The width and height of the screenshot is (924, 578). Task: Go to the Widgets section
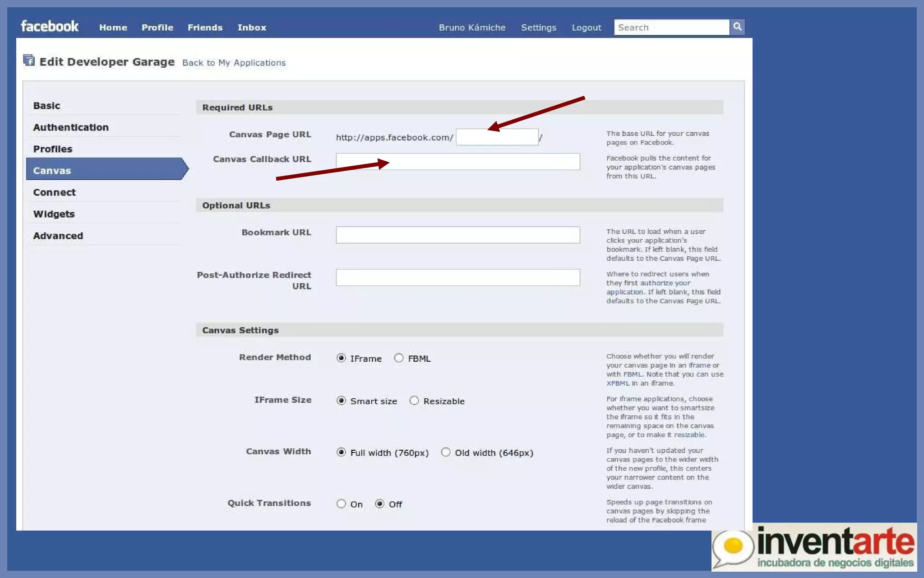point(54,214)
